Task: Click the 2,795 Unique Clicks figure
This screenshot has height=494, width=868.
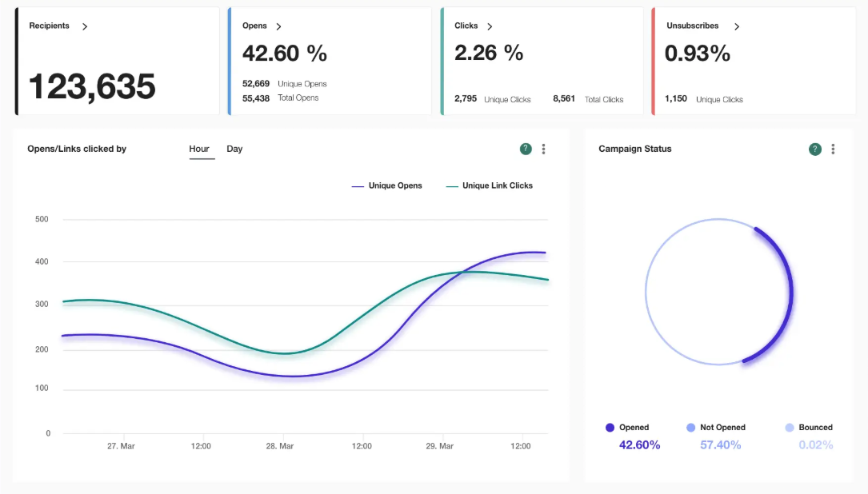Action: pyautogui.click(x=466, y=99)
